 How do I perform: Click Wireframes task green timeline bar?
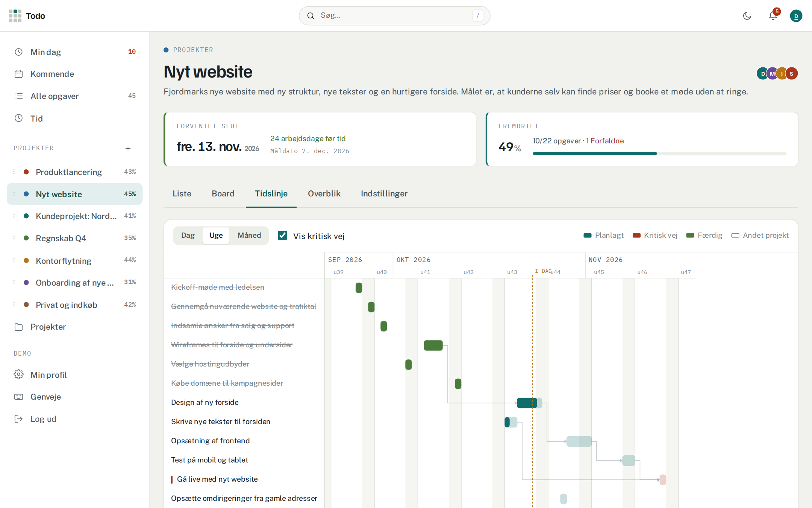click(433, 345)
